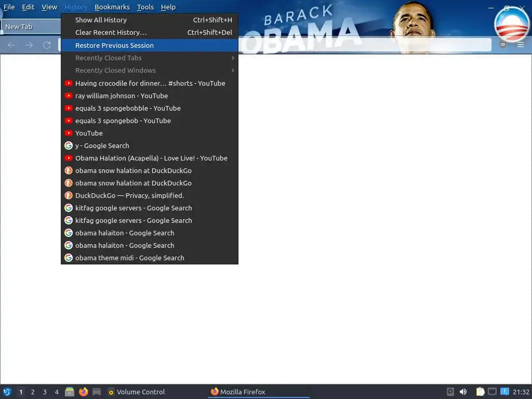Minimize the Firefox window

(x=491, y=7)
